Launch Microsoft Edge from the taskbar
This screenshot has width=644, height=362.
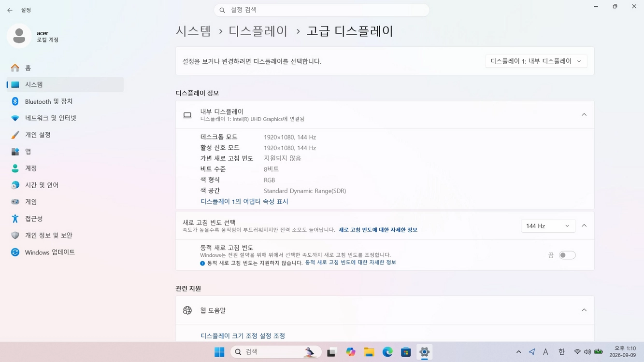point(387,352)
